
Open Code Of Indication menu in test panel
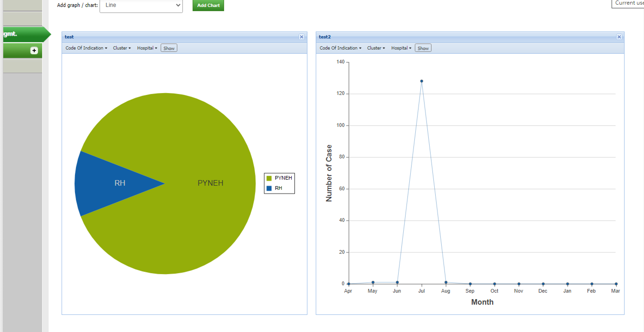point(86,48)
